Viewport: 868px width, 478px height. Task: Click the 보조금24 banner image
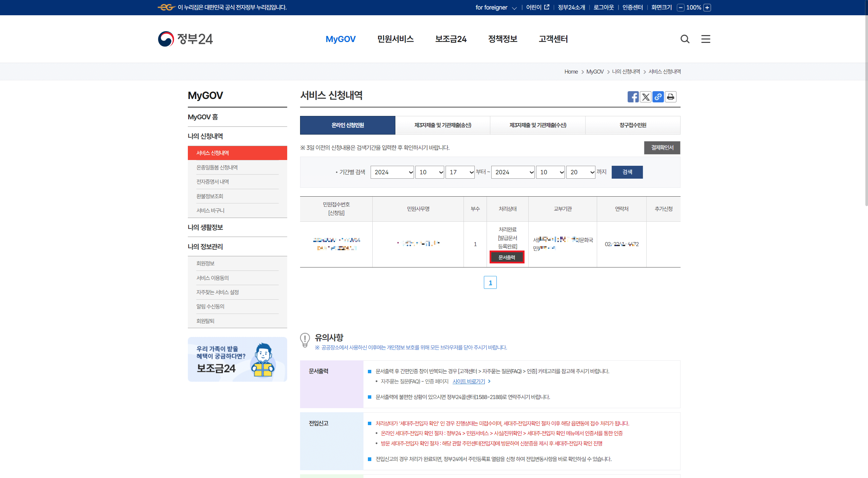tap(237, 359)
